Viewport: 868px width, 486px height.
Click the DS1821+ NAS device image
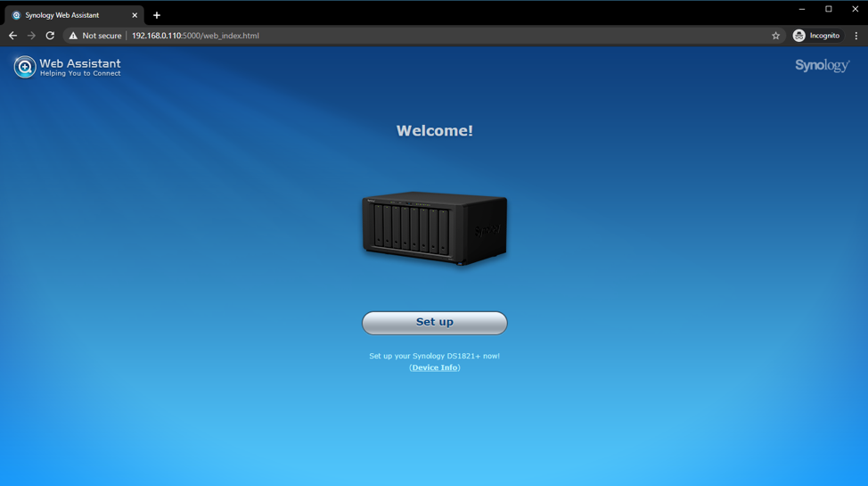434,228
